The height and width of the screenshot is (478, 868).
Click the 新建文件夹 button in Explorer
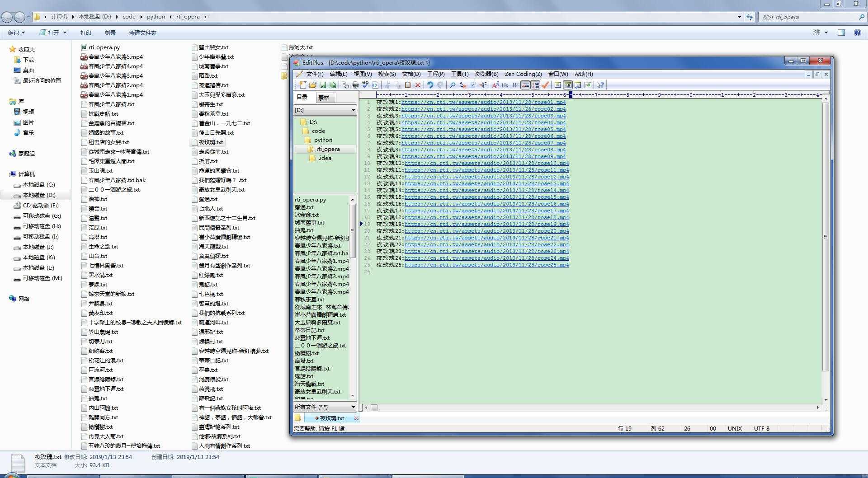tap(142, 33)
